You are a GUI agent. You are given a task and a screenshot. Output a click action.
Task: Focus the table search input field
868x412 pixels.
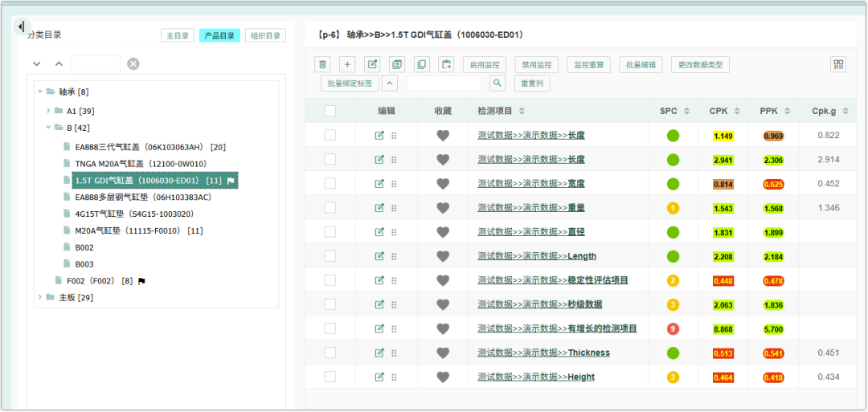click(444, 84)
